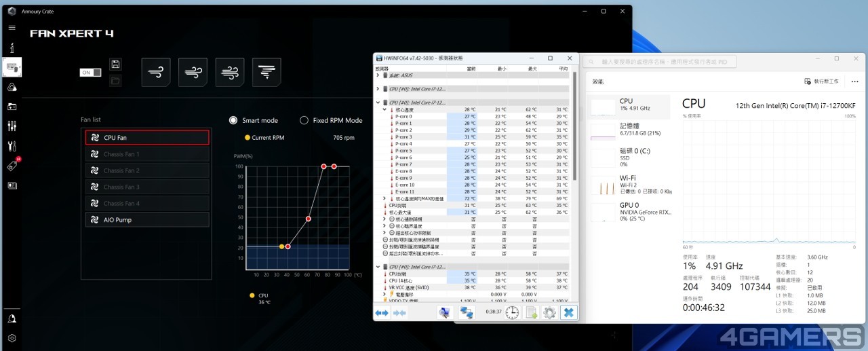Open the news card icon in Armoury sidebar
The width and height of the screenshot is (868, 351).
click(x=12, y=185)
